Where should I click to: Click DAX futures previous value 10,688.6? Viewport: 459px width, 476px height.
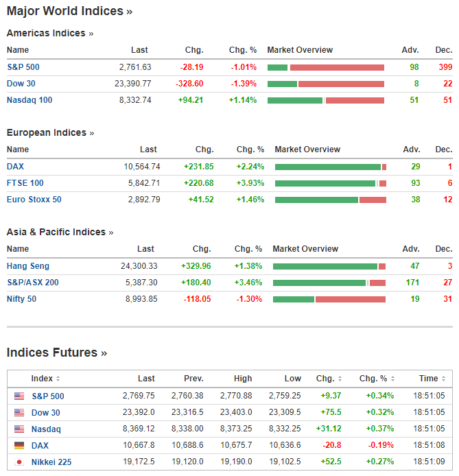pos(187,445)
